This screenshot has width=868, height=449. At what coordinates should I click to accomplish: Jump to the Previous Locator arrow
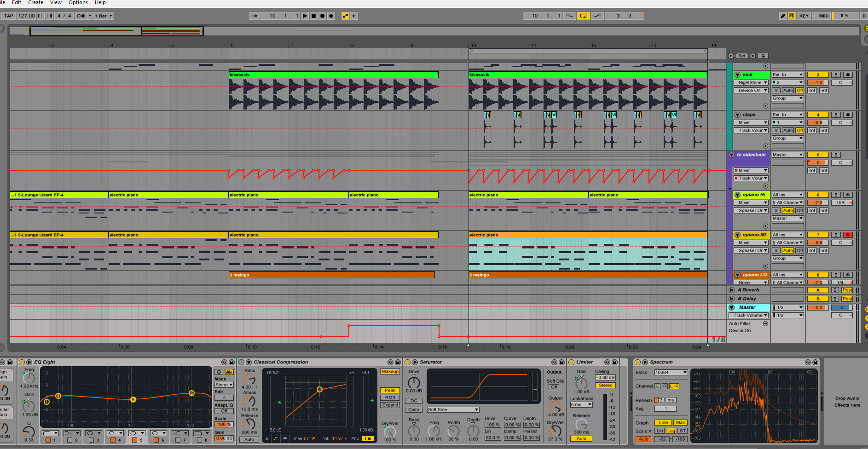point(731,56)
